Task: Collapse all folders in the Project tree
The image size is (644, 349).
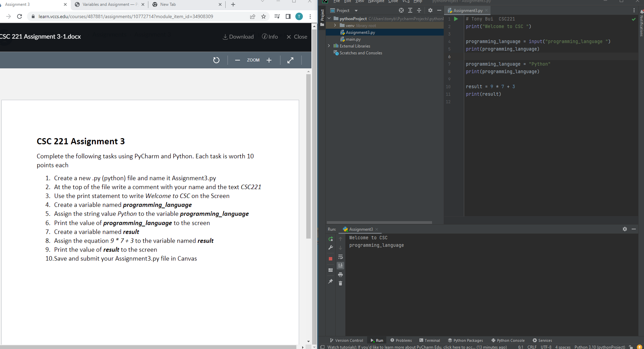Action: coord(419,10)
